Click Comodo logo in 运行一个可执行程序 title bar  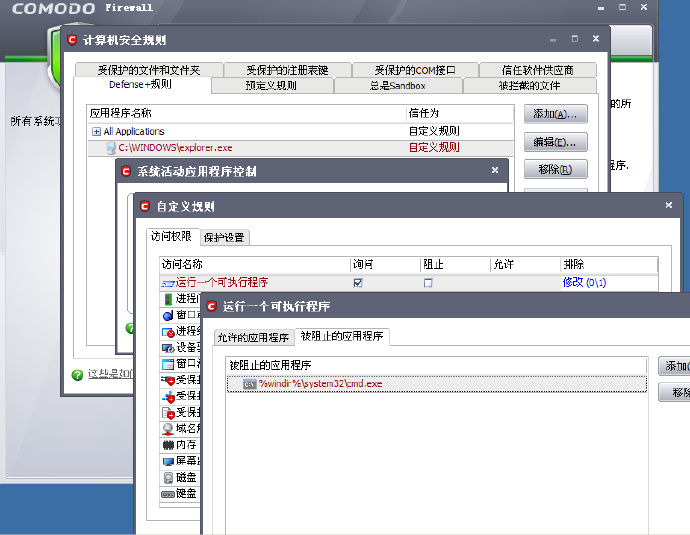pyautogui.click(x=212, y=306)
